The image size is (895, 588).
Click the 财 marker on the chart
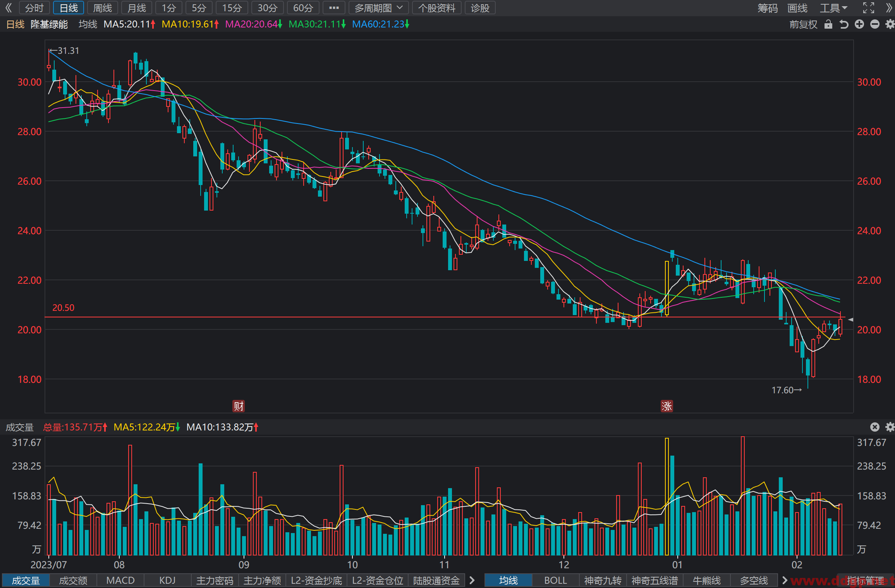coord(239,406)
